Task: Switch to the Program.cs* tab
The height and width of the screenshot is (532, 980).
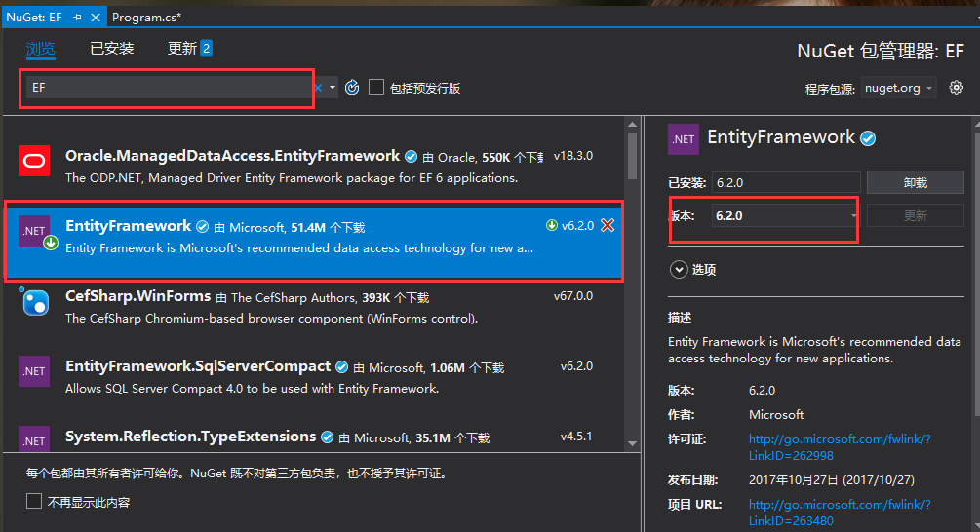Action: pos(147,18)
